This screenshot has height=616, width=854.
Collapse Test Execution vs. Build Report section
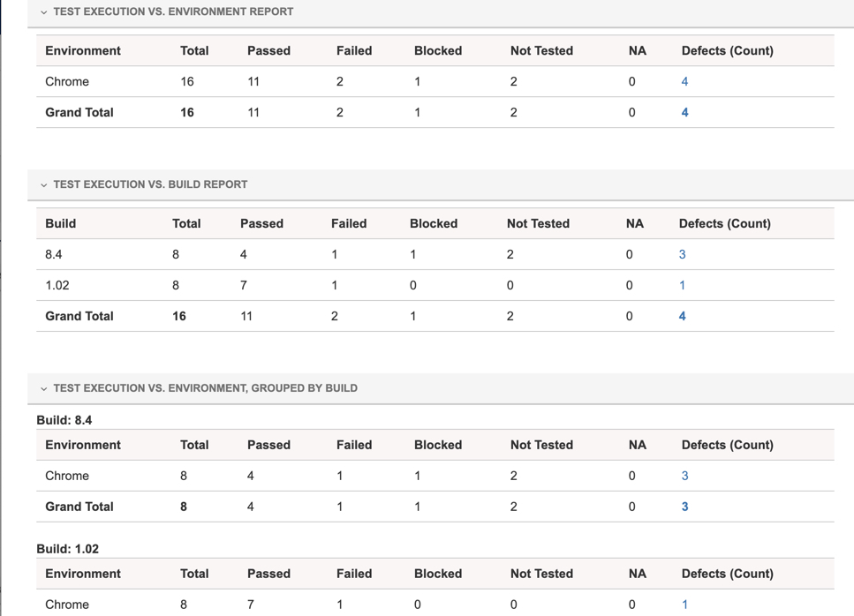pos(44,185)
